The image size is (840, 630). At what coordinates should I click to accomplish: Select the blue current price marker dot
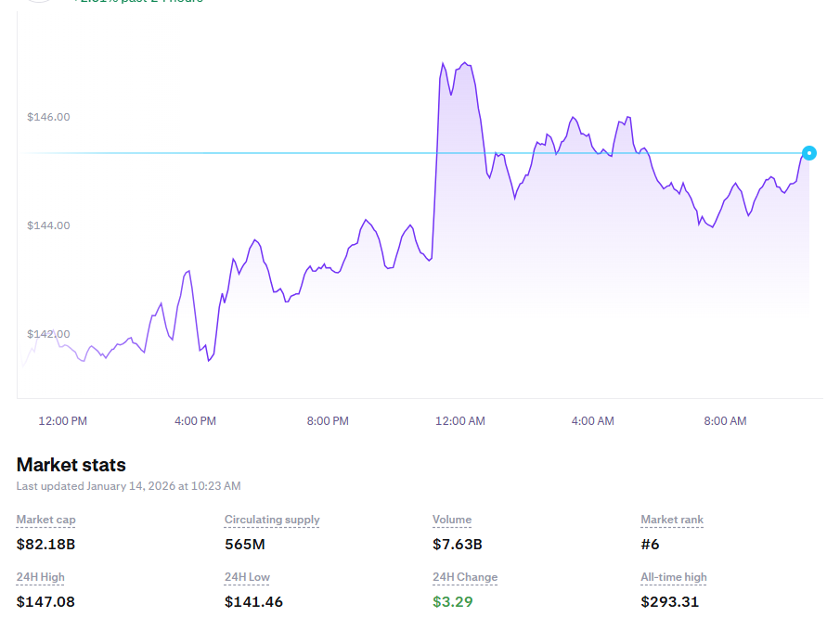(x=808, y=152)
